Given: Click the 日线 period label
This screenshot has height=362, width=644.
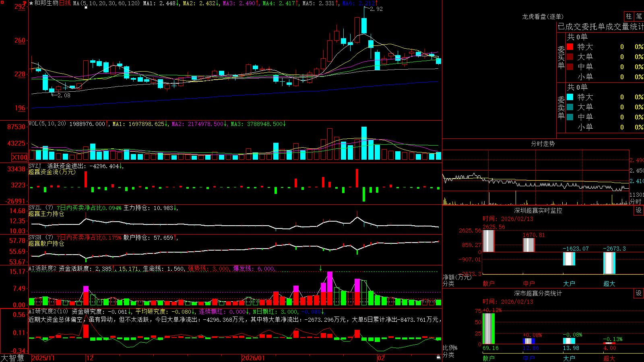Looking at the screenshot, I should 65,3.
